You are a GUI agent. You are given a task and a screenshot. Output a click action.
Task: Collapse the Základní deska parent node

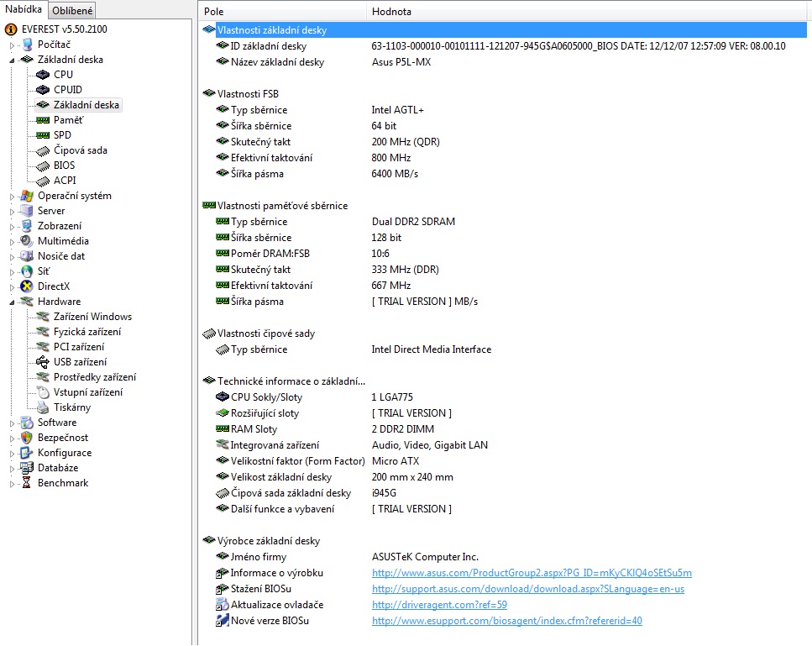point(12,60)
